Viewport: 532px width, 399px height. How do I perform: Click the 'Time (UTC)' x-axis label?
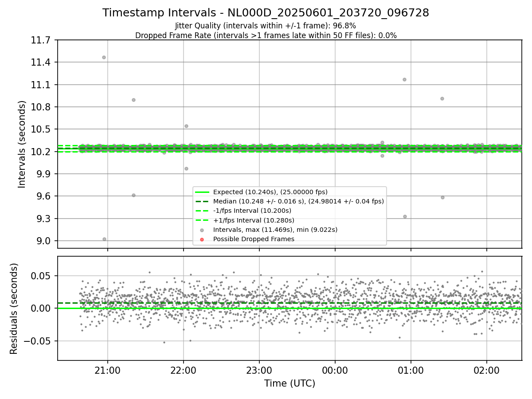(289, 383)
